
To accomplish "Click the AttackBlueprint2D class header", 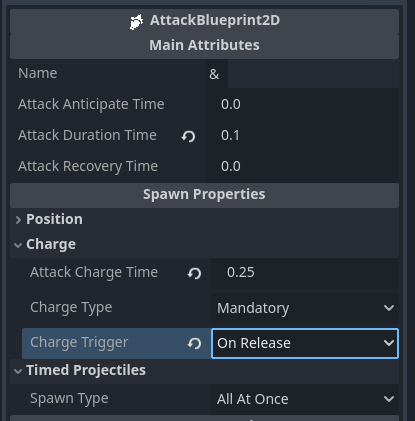I will (204, 21).
